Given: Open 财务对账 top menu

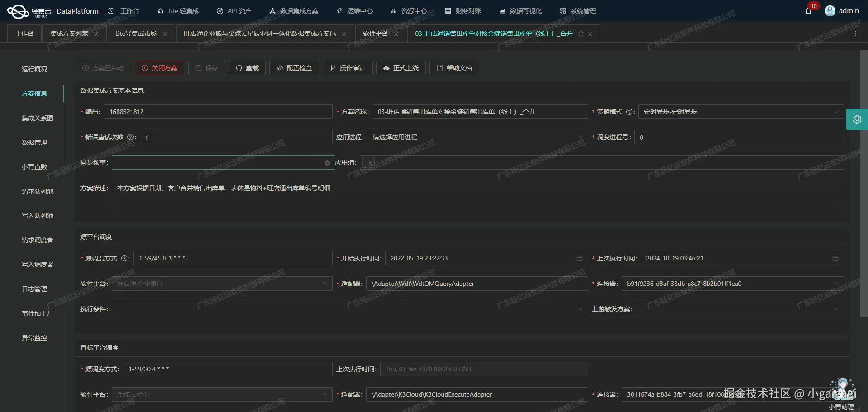Looking at the screenshot, I should coord(463,11).
